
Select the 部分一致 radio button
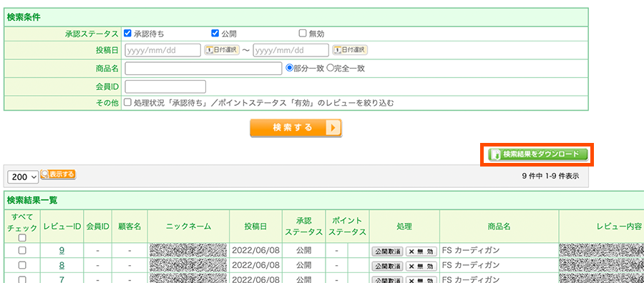(x=289, y=69)
